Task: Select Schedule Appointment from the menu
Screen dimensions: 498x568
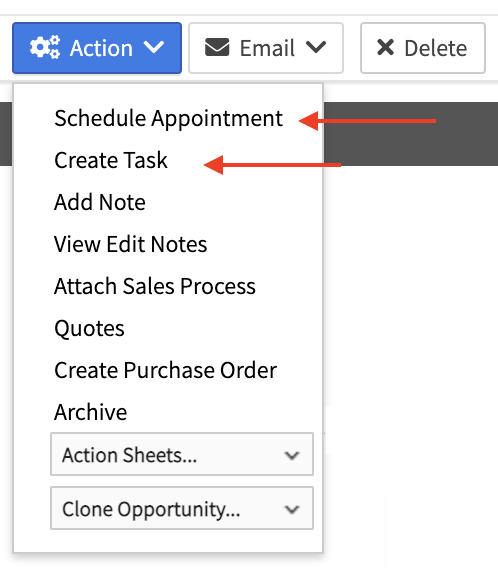Action: (x=168, y=119)
